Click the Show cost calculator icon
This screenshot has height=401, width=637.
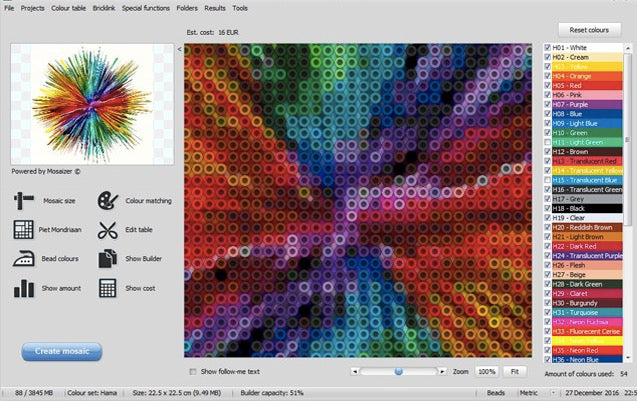click(108, 288)
